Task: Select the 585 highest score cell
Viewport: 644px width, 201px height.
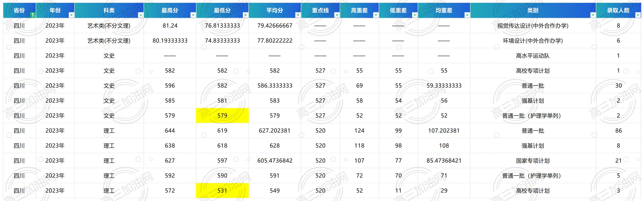Action: [170, 101]
